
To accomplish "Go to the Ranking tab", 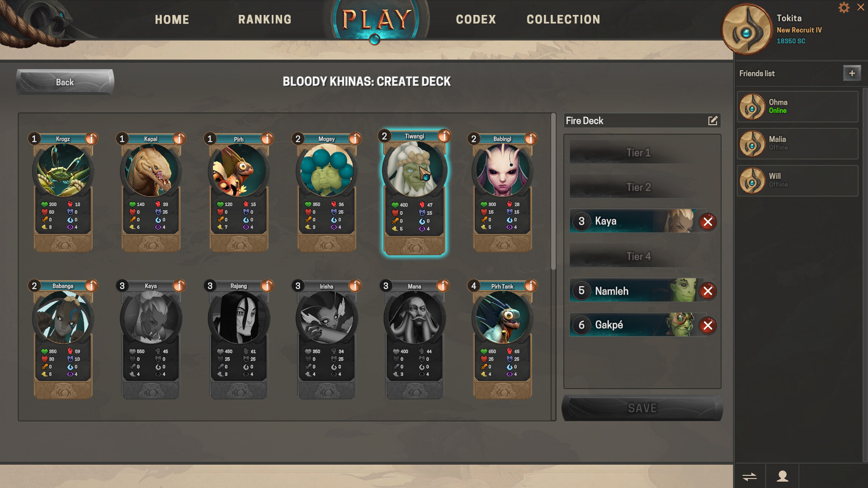I will pyautogui.click(x=265, y=19).
